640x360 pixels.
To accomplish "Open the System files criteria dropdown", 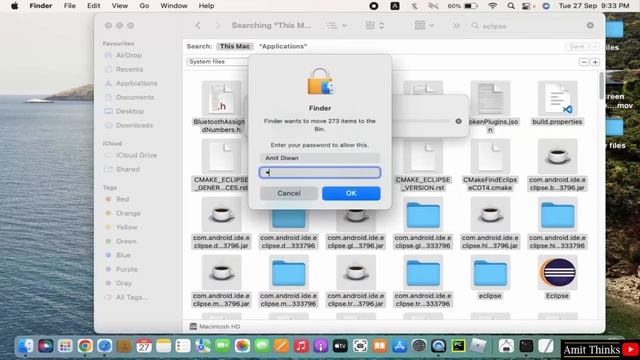I will (x=218, y=62).
